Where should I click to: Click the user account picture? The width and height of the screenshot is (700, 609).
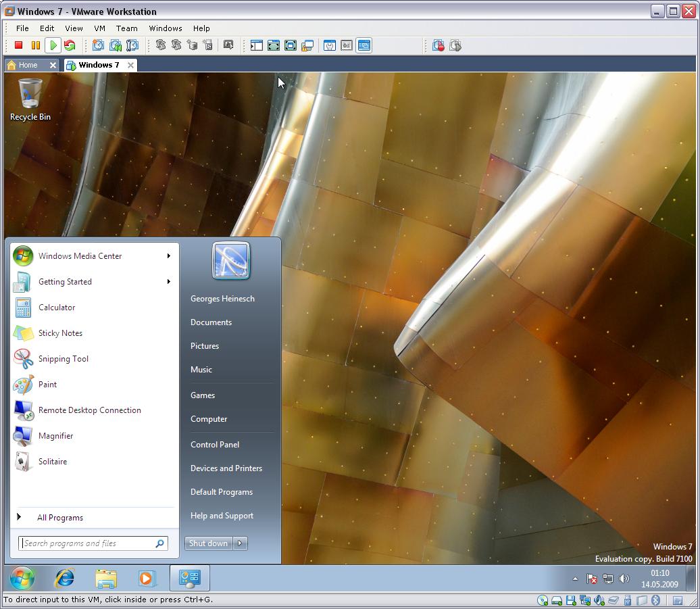coord(231,260)
